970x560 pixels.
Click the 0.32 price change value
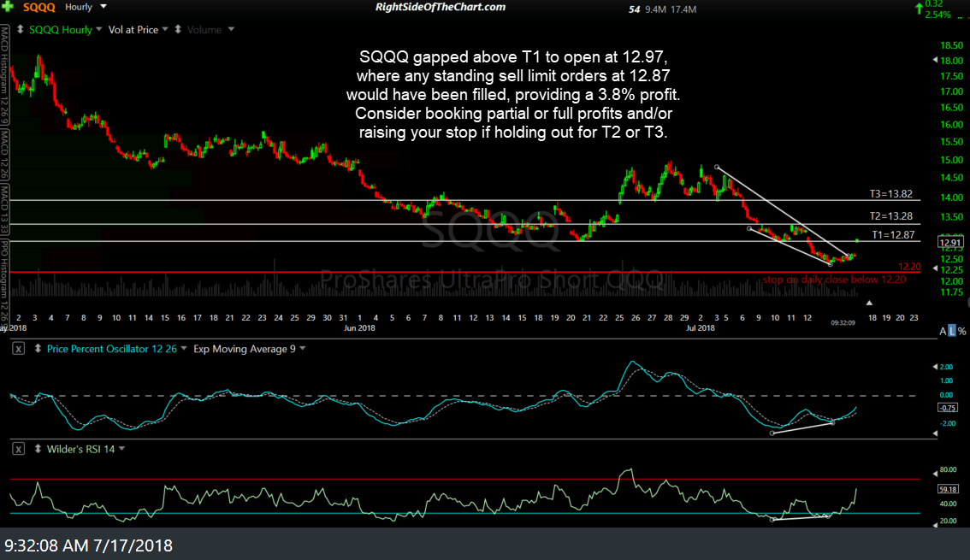click(934, 3)
